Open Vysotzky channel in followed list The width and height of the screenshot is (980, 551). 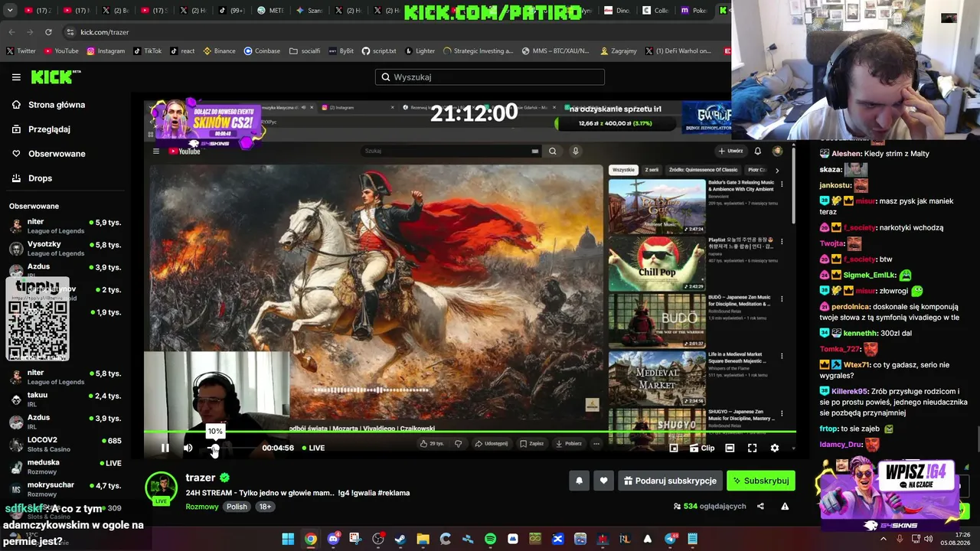[66, 249]
